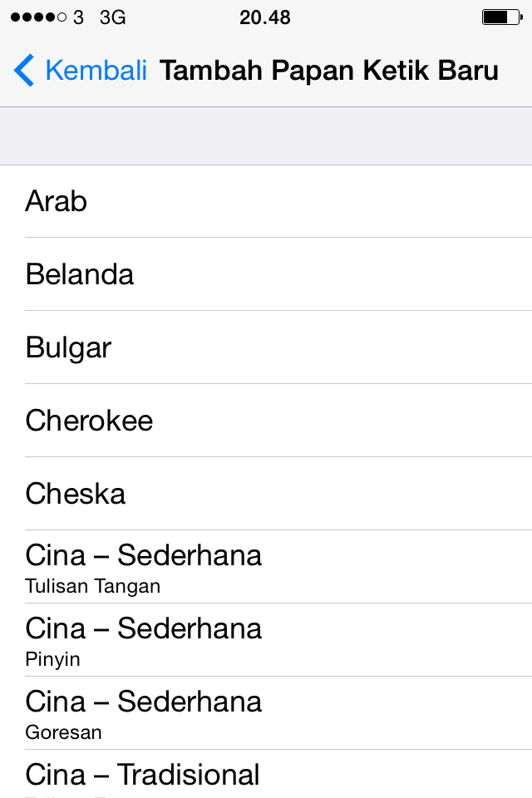Tap the Pinyin subtitle label
This screenshot has width=532, height=798.
coord(52,659)
